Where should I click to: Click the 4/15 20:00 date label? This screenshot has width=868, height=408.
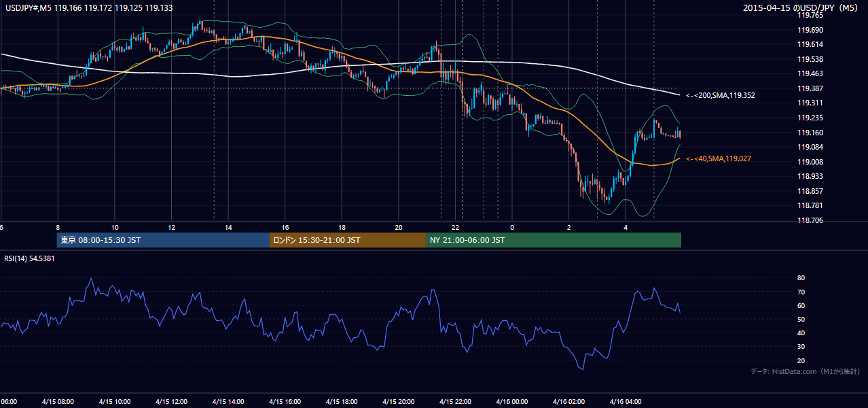(399, 402)
